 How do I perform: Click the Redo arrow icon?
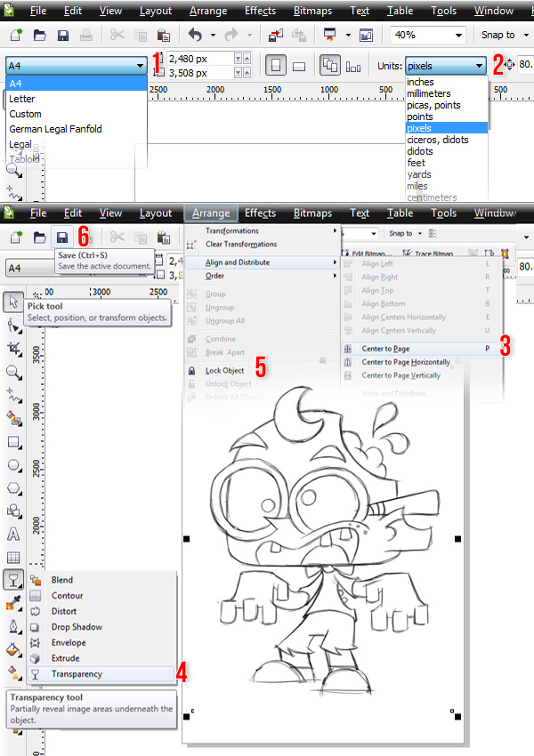(x=231, y=35)
